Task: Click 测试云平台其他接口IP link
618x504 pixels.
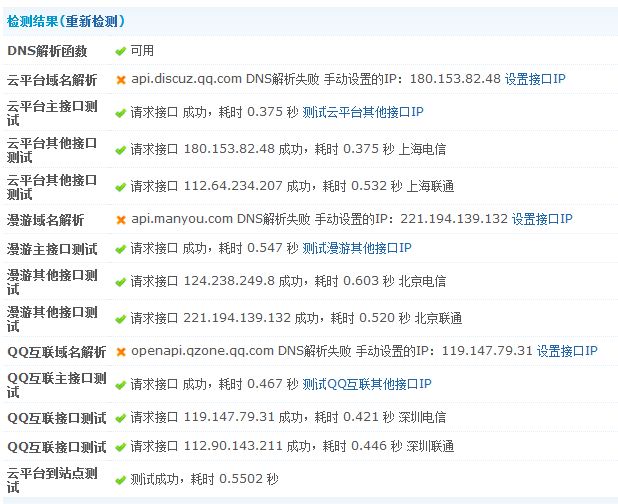Action: tap(363, 112)
